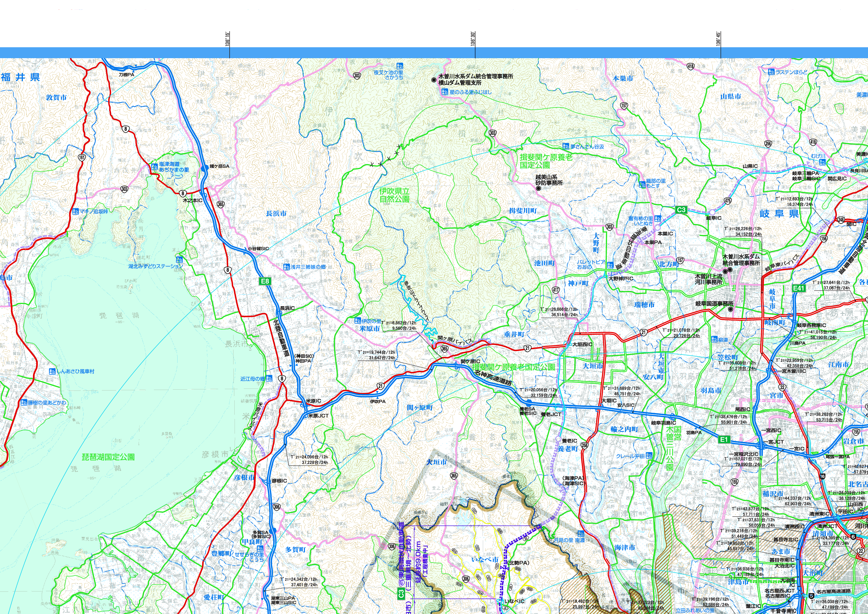Click the 岐阜羽島IC interchange label
868x614 pixels.
click(663, 423)
